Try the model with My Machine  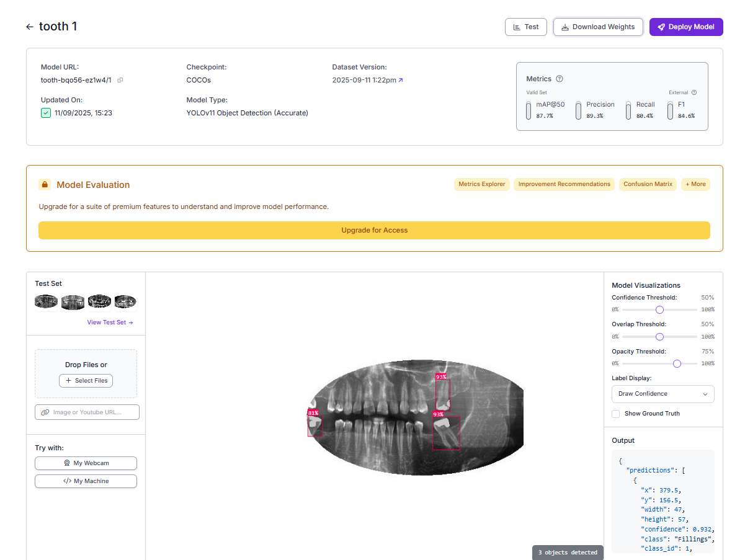click(86, 481)
